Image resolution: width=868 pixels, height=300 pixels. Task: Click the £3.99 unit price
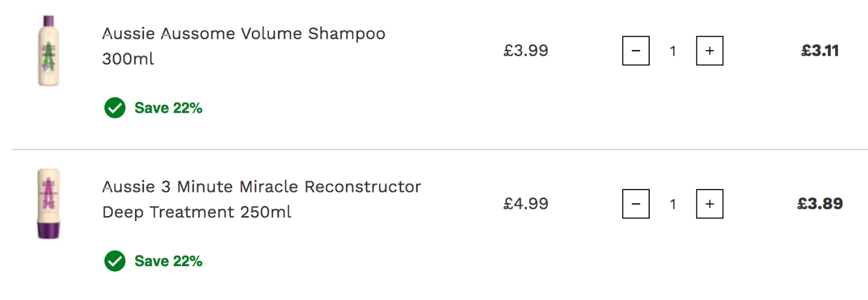pyautogui.click(x=526, y=51)
